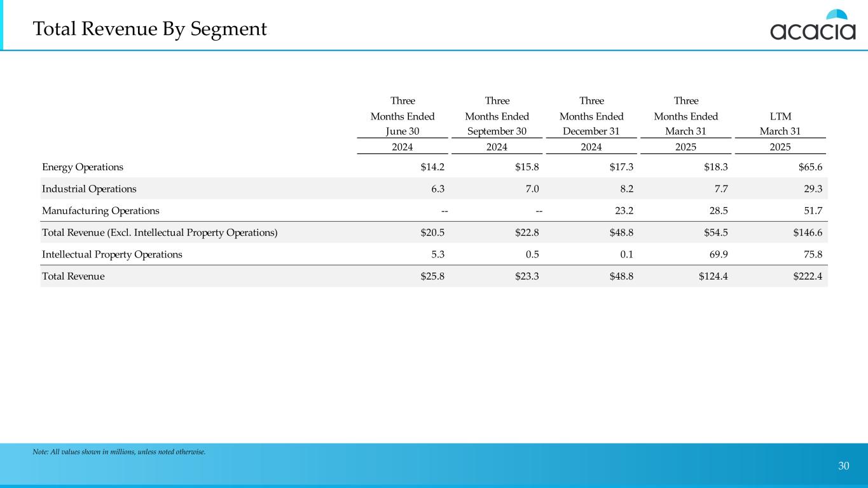Click the slide page number 30
Viewport: 868px width, 488px height.
pos(843,466)
